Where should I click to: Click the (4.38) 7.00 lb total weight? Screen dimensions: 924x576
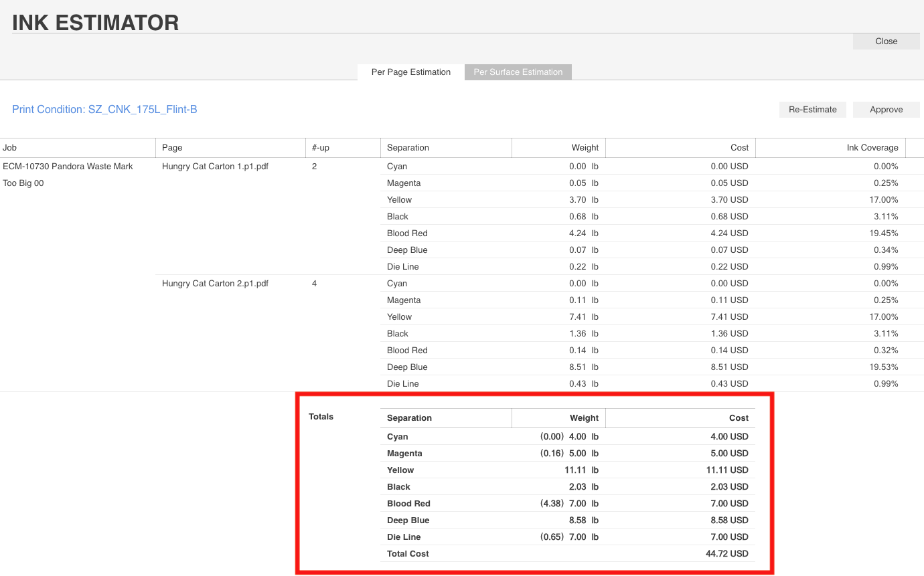[569, 504]
